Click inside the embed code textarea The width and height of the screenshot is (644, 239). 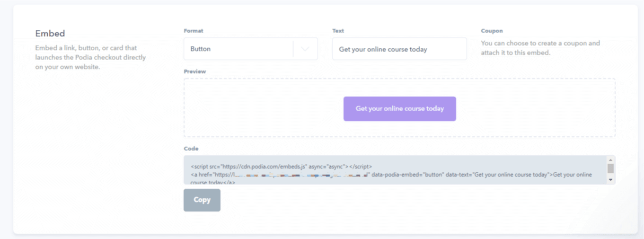(x=395, y=170)
